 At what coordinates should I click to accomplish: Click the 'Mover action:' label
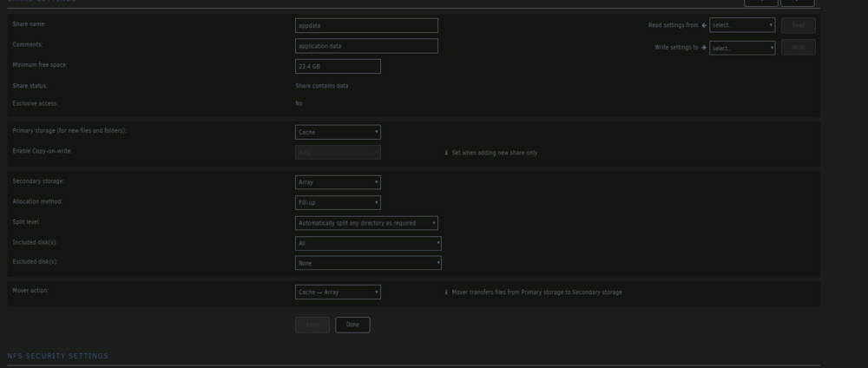tap(30, 291)
